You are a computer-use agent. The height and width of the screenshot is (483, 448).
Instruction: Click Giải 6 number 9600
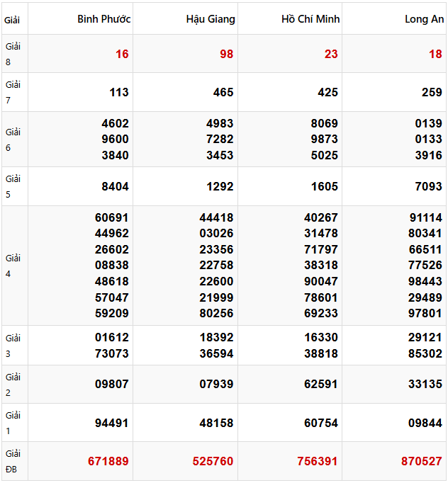116,139
